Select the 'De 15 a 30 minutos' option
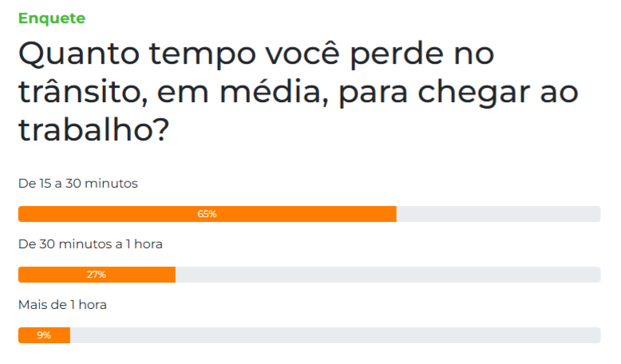This screenshot has height=364, width=621. click(78, 184)
